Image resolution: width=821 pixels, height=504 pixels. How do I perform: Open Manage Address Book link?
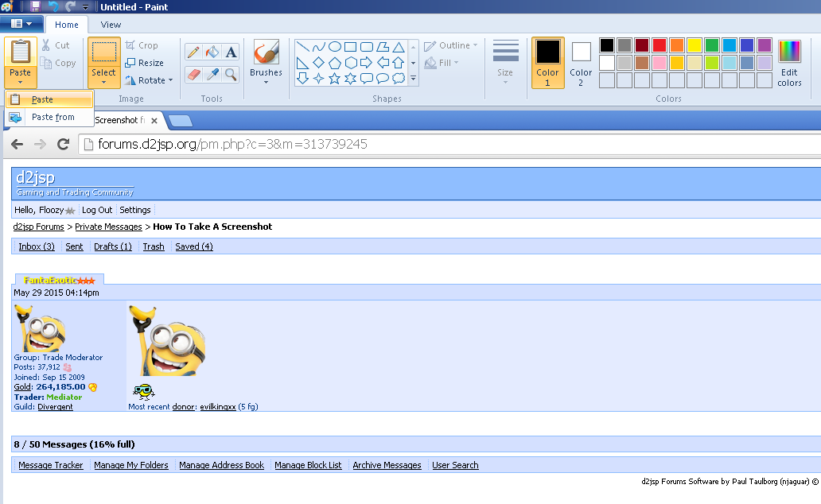pyautogui.click(x=221, y=465)
